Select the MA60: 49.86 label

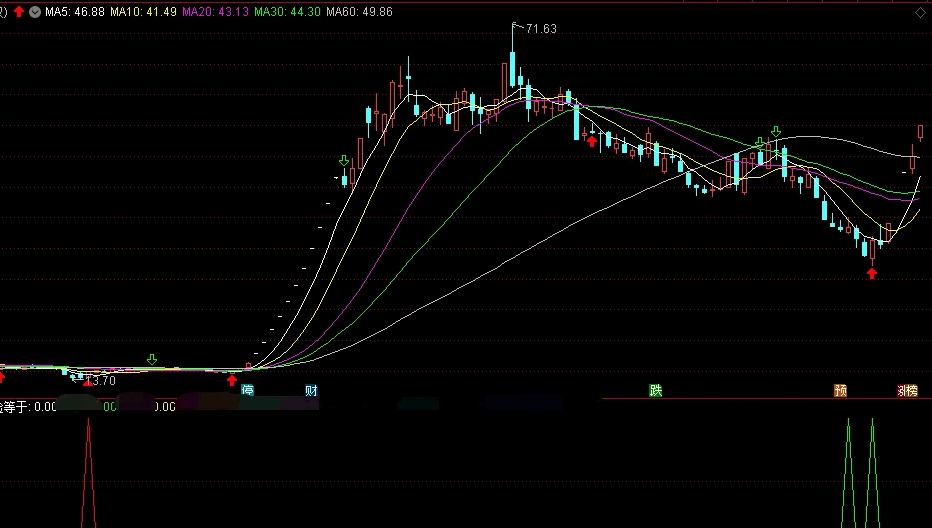tap(359, 11)
